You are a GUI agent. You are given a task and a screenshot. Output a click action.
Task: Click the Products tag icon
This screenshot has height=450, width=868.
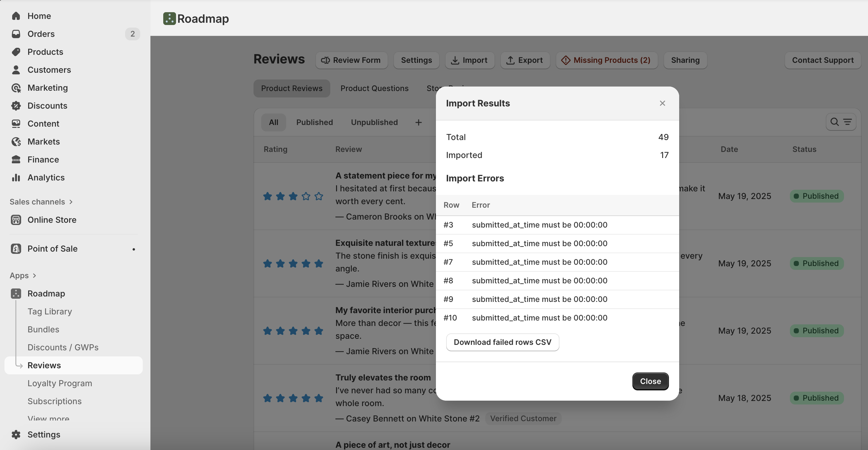16,52
